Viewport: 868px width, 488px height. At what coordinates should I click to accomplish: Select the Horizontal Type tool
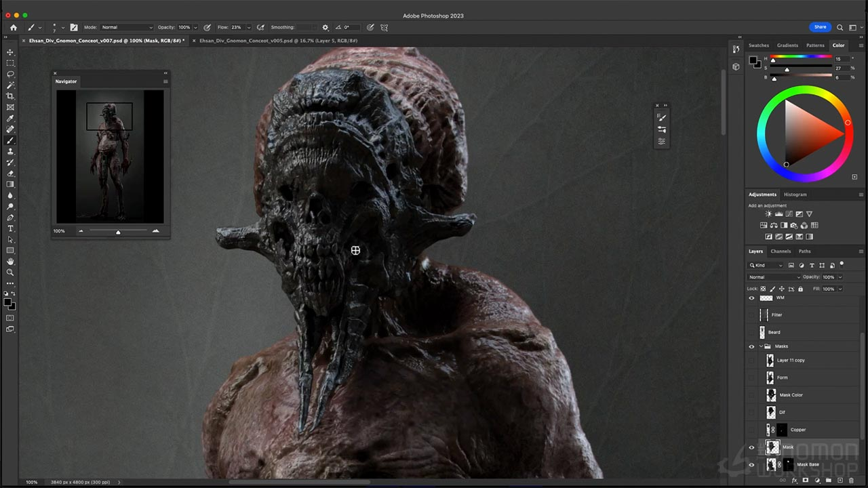(x=10, y=229)
